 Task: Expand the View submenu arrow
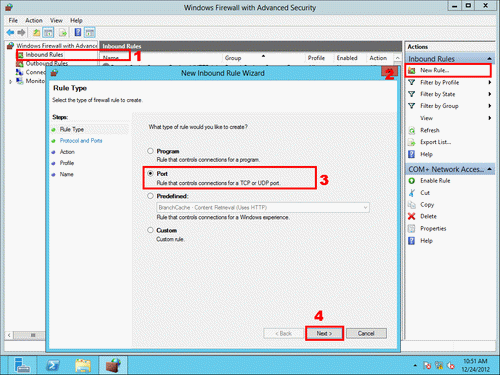pos(490,118)
